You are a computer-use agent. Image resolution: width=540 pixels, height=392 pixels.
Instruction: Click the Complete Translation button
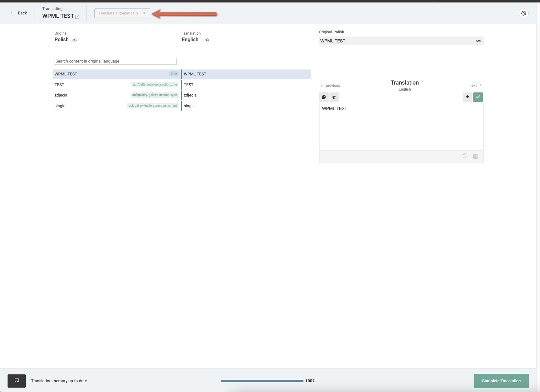pyautogui.click(x=501, y=381)
